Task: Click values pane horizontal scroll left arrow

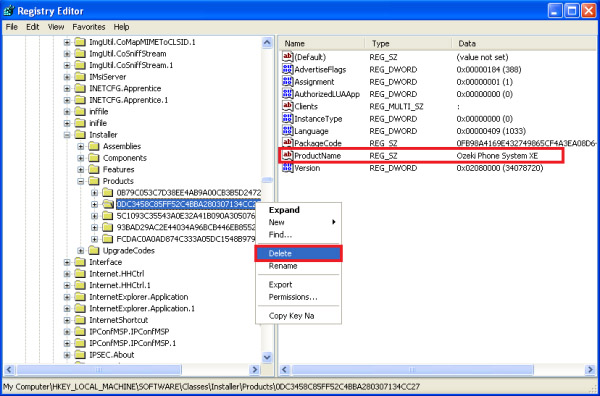Action: coord(284,370)
